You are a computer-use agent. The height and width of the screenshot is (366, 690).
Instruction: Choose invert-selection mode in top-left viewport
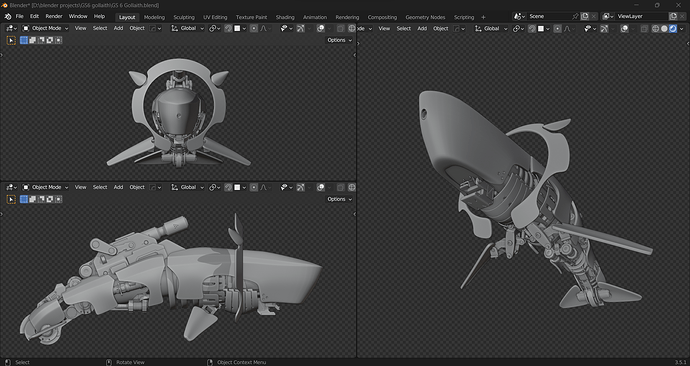50,40
